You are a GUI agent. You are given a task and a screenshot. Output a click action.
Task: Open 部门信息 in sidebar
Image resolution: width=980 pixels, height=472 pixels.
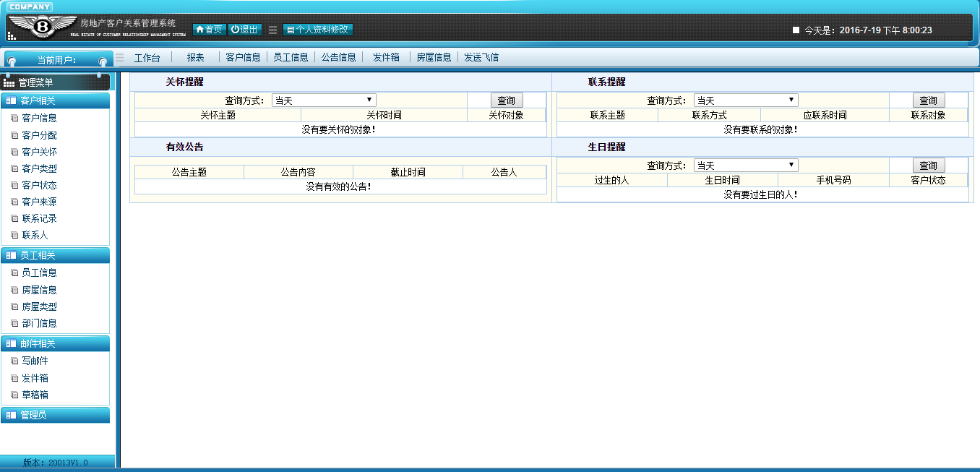click(39, 323)
